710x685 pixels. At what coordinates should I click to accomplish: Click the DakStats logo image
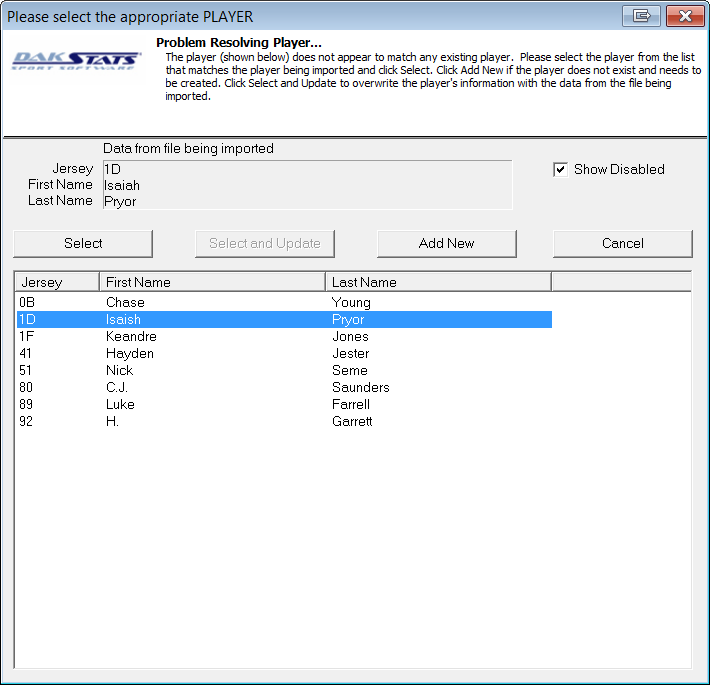pyautogui.click(x=76, y=64)
